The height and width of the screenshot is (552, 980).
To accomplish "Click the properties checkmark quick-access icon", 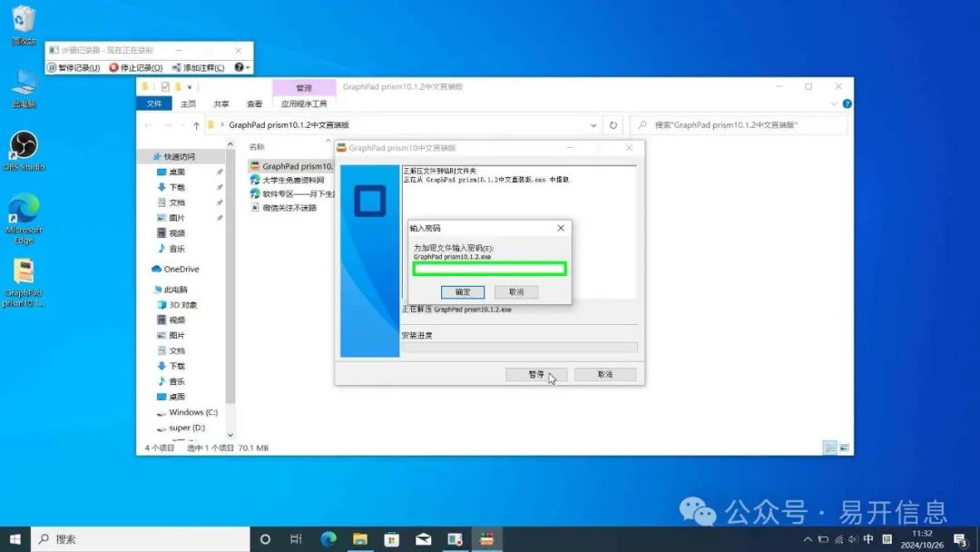I will click(x=165, y=87).
